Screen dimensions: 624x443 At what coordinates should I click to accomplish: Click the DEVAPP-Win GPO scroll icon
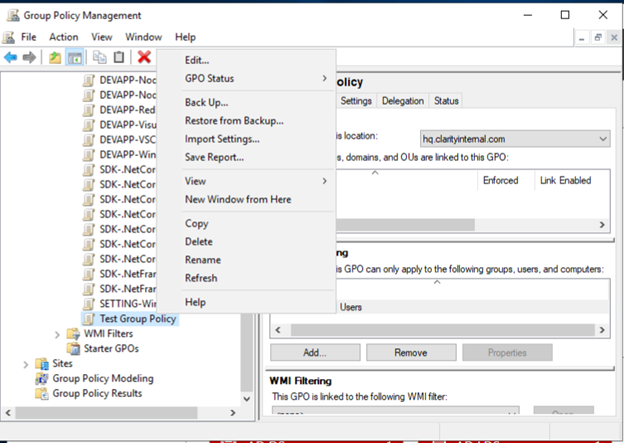89,154
